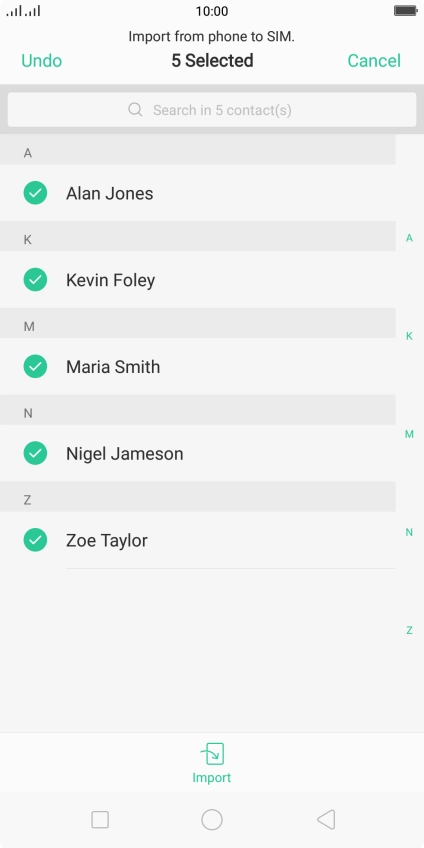Open recent apps square icon
Screen dimensions: 424x848
pyautogui.click(x=100, y=819)
